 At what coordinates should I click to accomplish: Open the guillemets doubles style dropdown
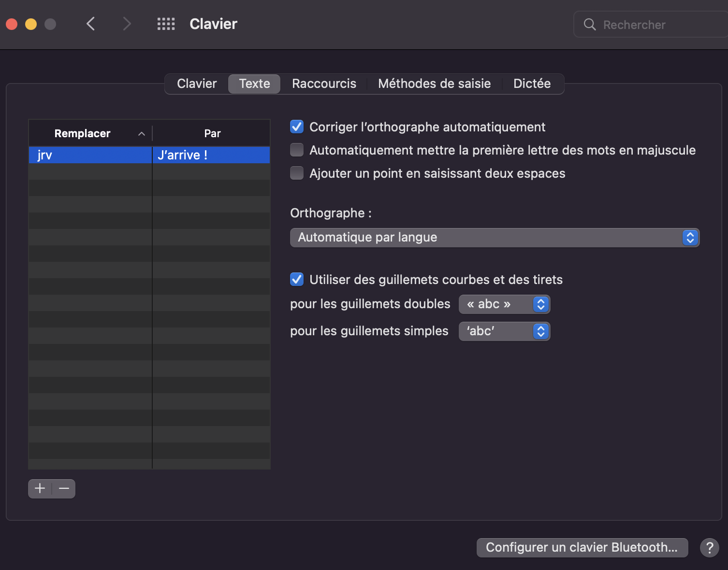tap(504, 304)
